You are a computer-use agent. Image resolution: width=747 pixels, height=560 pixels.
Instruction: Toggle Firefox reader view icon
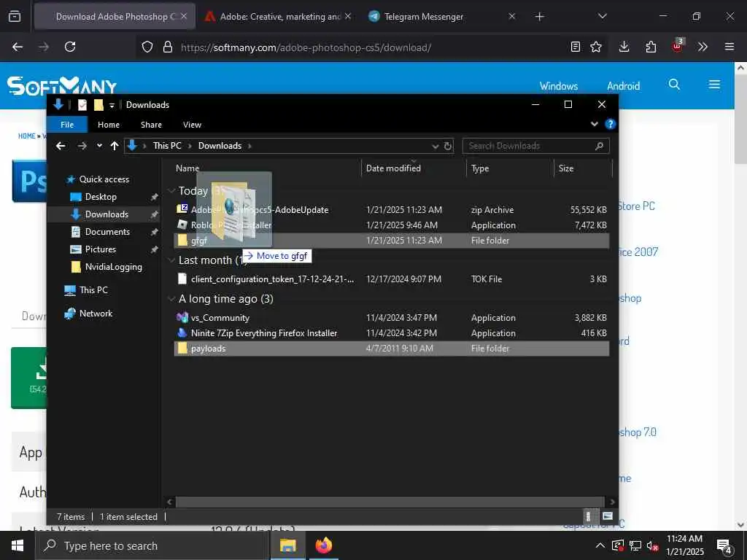coord(576,47)
